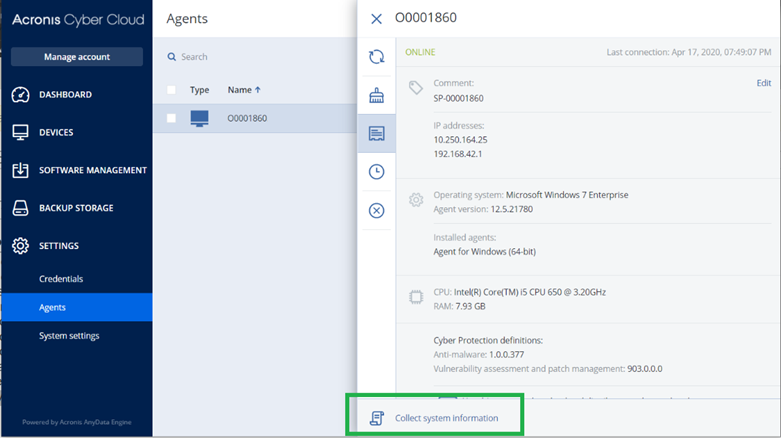781x438 pixels.
Task: Click the Dashboard gauge icon
Action: point(20,95)
